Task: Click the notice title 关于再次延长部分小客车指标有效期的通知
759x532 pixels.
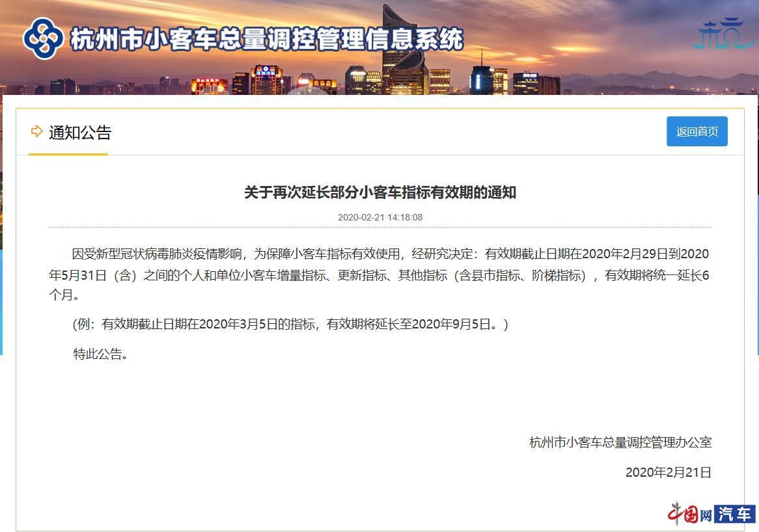Action: [x=380, y=192]
